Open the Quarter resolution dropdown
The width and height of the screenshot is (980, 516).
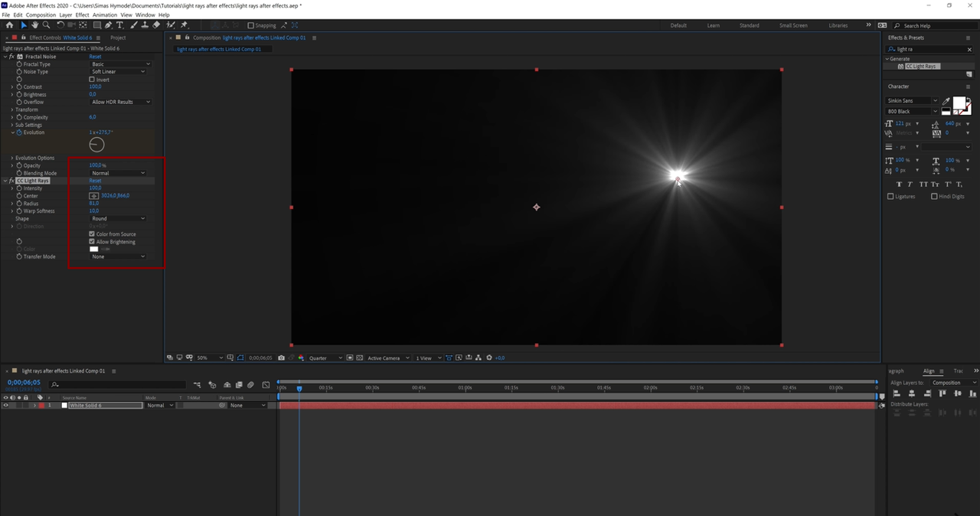click(325, 358)
